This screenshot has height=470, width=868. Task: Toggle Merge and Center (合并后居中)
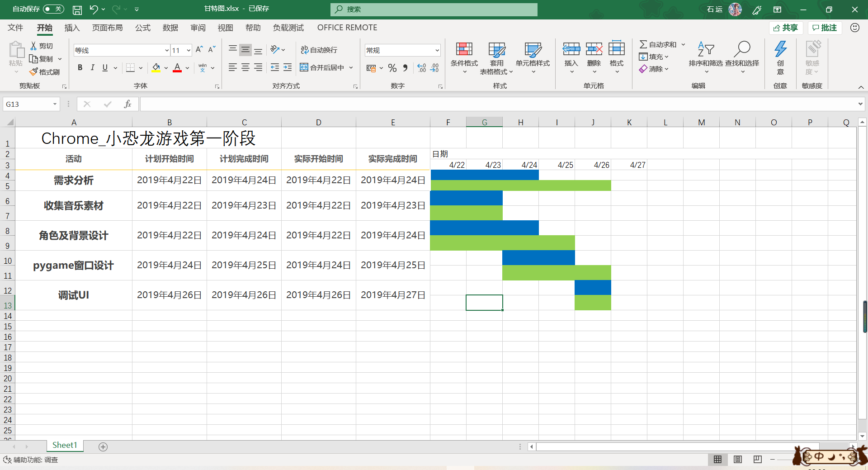click(322, 67)
